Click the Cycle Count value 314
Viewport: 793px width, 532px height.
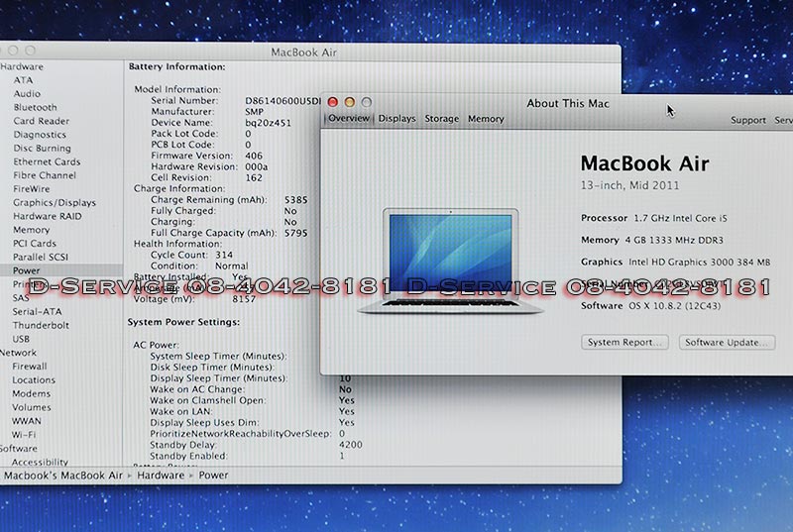(x=224, y=255)
